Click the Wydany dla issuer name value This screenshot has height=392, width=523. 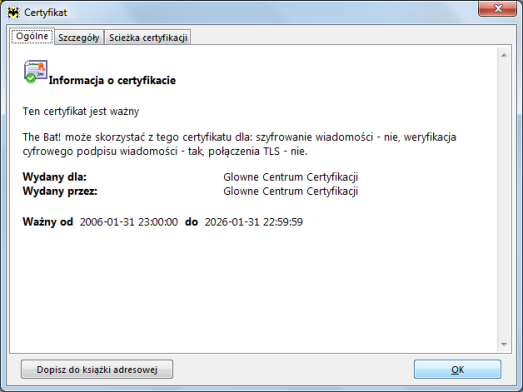(x=291, y=177)
